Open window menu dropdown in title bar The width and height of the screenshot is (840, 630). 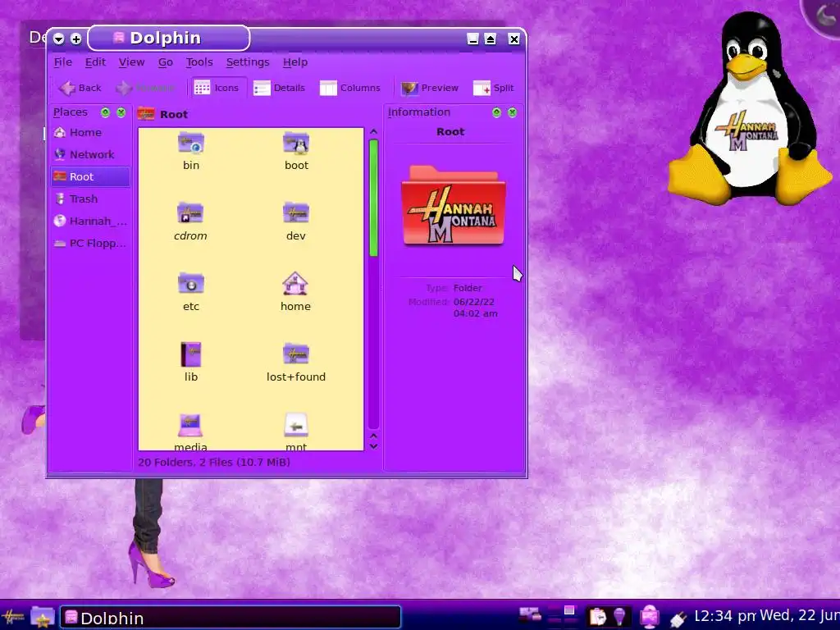tap(59, 39)
